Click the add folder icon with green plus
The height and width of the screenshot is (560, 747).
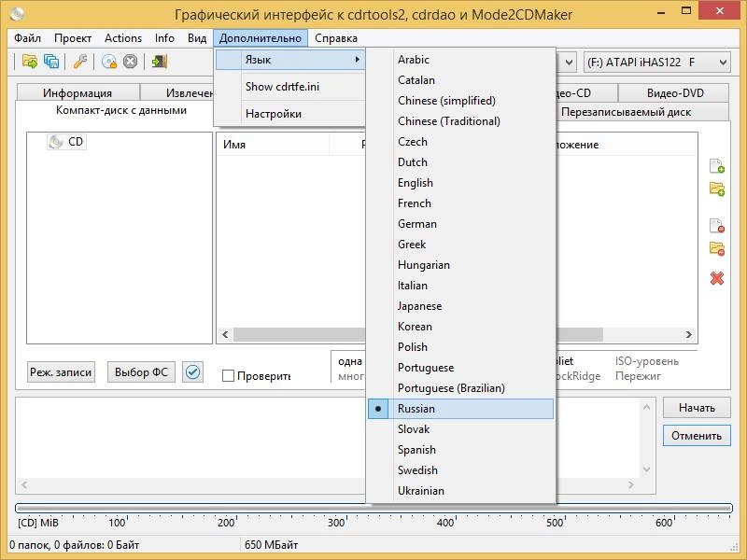tap(717, 189)
